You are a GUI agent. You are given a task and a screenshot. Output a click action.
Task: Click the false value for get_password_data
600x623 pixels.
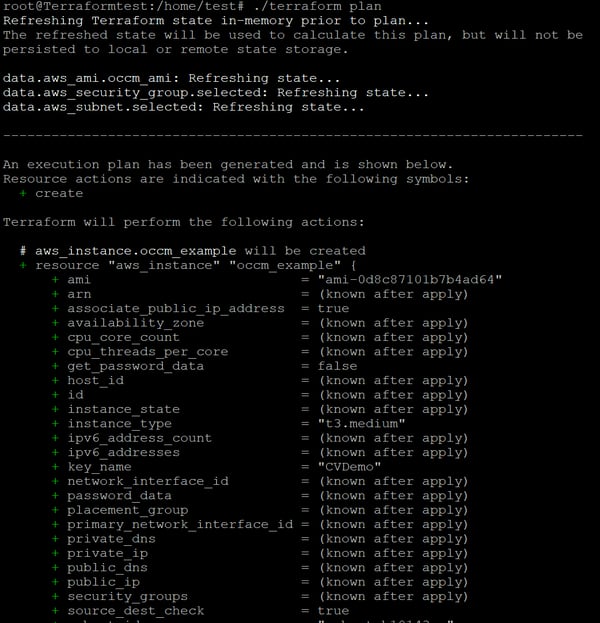click(x=340, y=366)
